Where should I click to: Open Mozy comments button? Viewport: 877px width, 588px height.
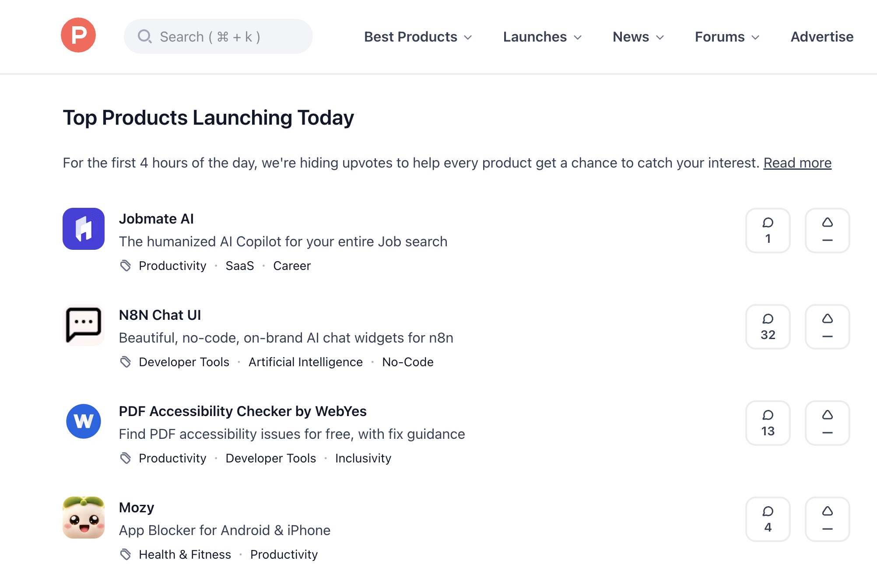click(768, 519)
